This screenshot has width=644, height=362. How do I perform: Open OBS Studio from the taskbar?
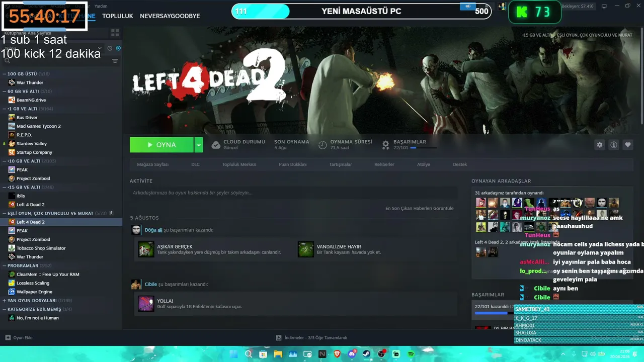[381, 354]
